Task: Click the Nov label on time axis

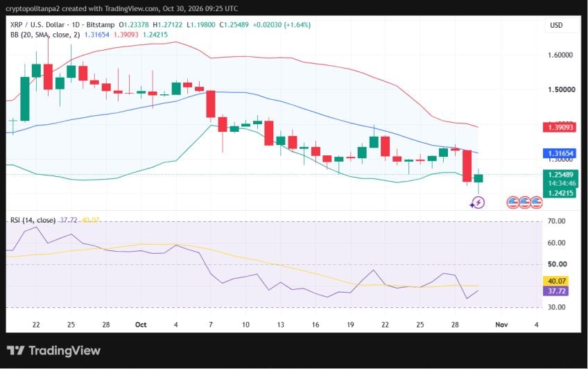Action: (x=501, y=325)
